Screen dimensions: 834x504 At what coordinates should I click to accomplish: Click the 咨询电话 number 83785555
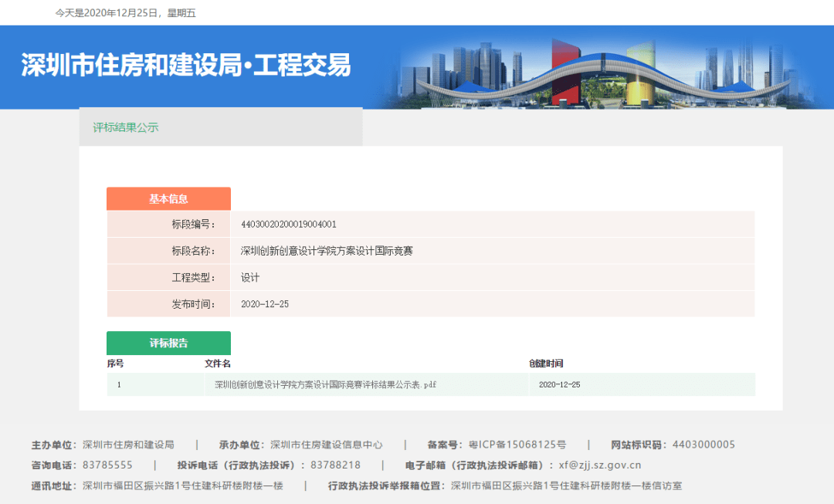coord(107,465)
